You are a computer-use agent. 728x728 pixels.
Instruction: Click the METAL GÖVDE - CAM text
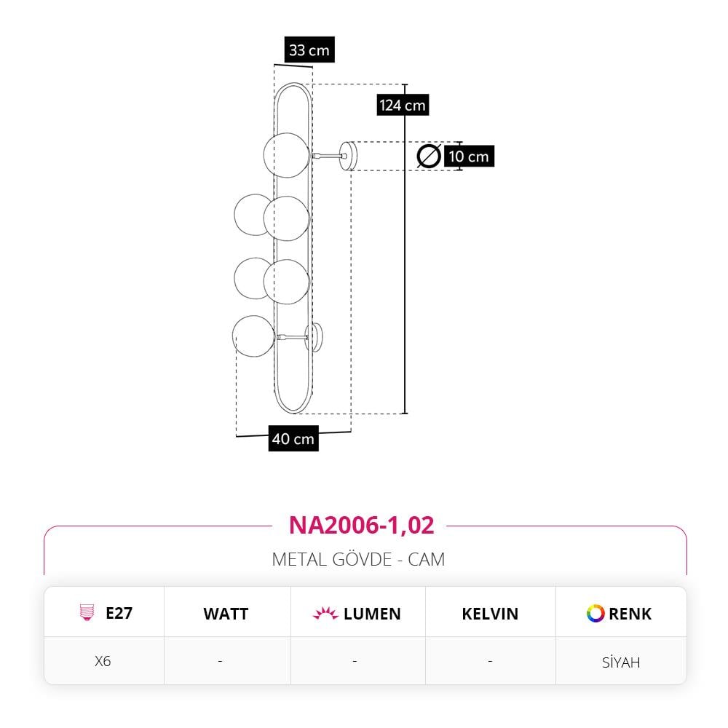[x=358, y=559]
